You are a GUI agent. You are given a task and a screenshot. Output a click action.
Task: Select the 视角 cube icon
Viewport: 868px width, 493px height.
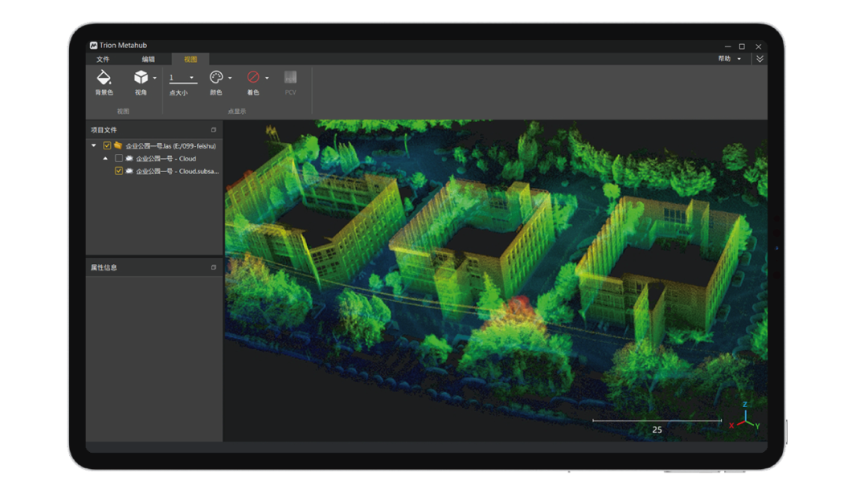(x=141, y=77)
